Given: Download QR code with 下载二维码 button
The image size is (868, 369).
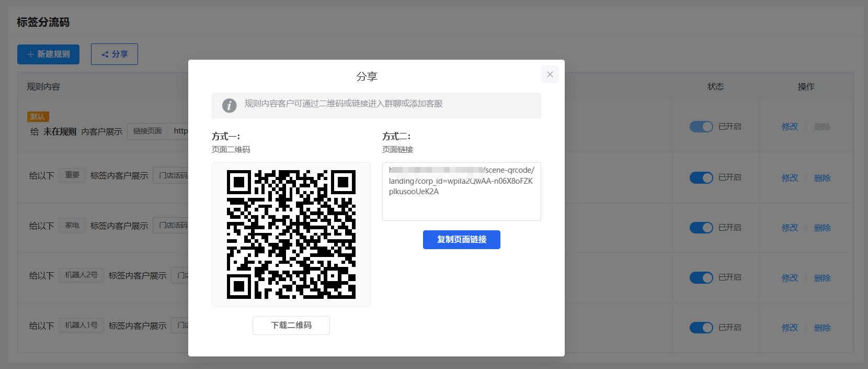Looking at the screenshot, I should [291, 326].
